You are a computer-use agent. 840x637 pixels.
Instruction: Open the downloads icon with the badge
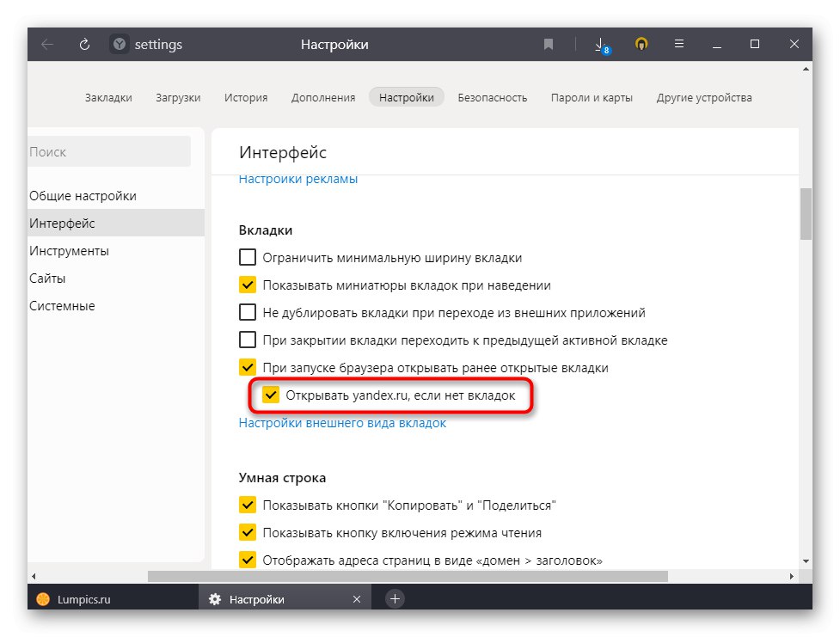click(x=601, y=45)
